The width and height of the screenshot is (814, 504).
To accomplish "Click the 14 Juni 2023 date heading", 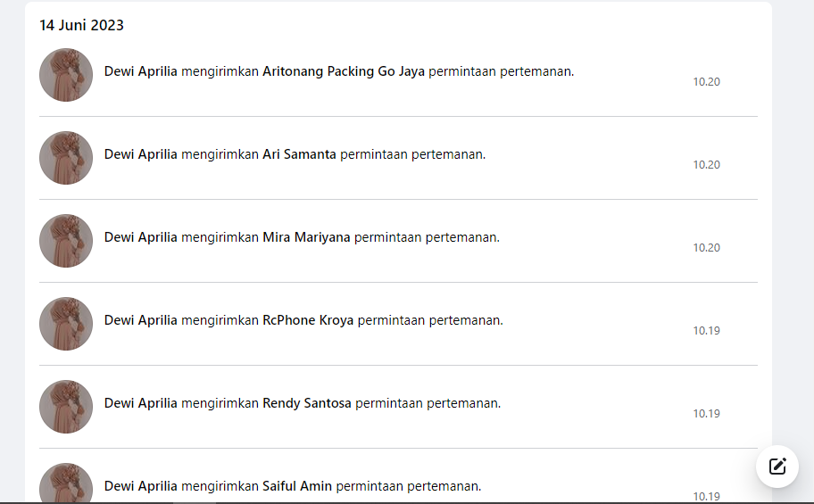I will click(x=81, y=26).
